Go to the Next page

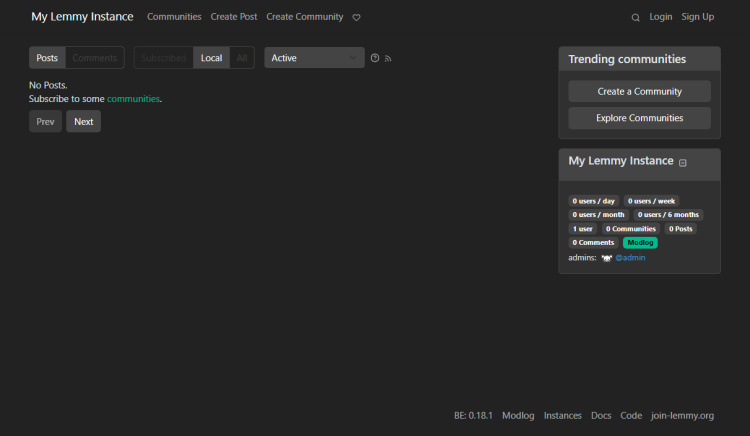[83, 122]
